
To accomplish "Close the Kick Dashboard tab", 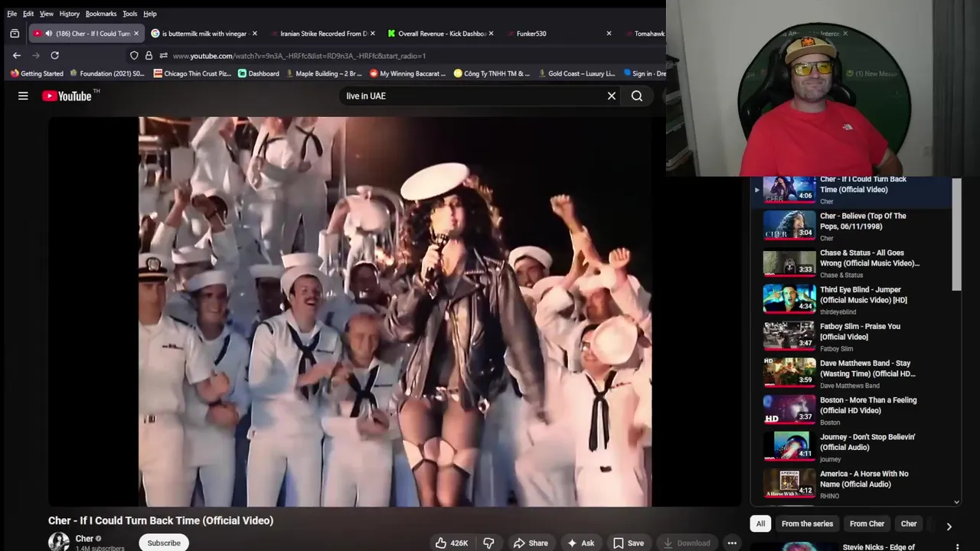I will 491,34.
